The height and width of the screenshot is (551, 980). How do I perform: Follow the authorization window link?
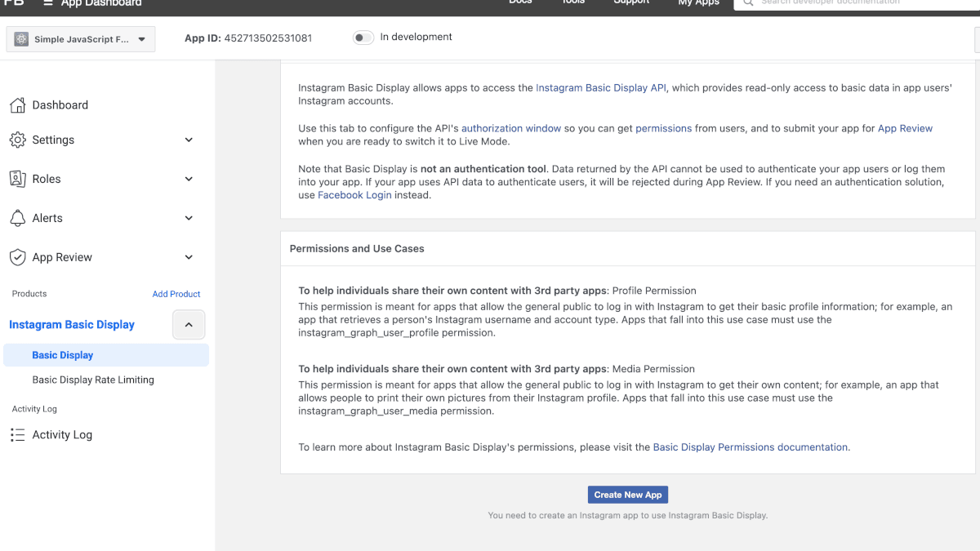tap(511, 129)
